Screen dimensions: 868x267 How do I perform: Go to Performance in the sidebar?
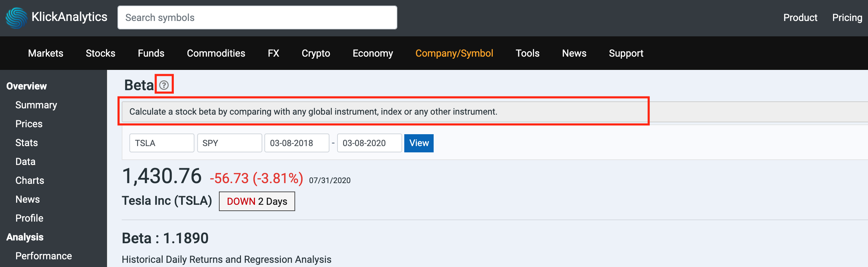[44, 256]
